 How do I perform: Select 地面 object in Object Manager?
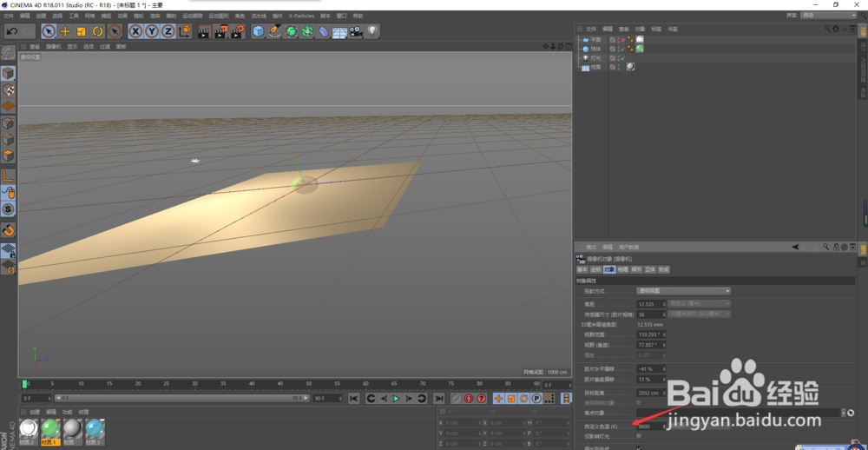(x=595, y=67)
